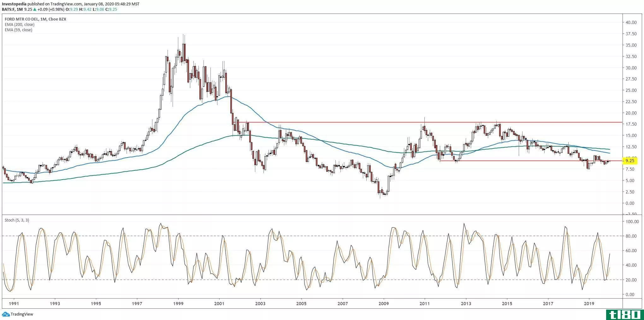Click the 1997 label on time axis
644x320 pixels.
coord(137,304)
